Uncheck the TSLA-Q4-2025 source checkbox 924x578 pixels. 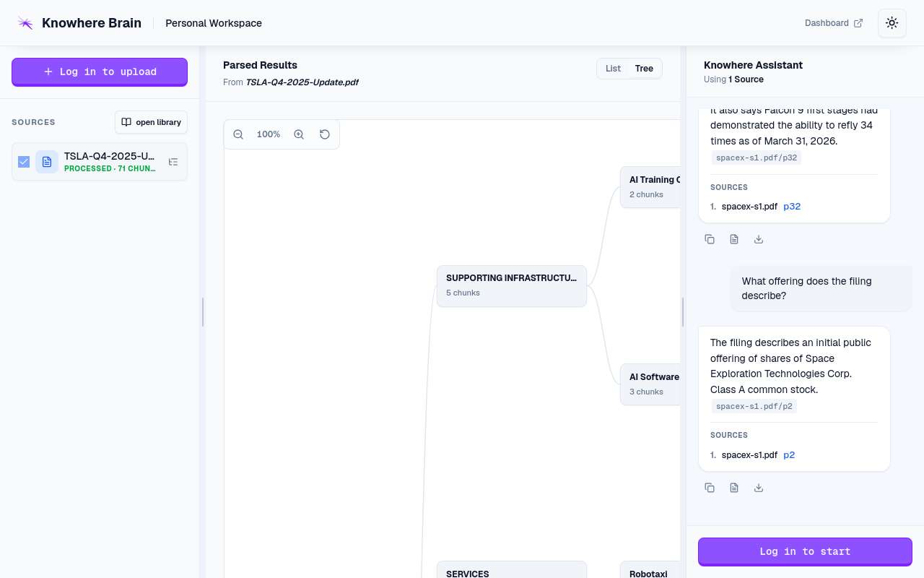24,162
